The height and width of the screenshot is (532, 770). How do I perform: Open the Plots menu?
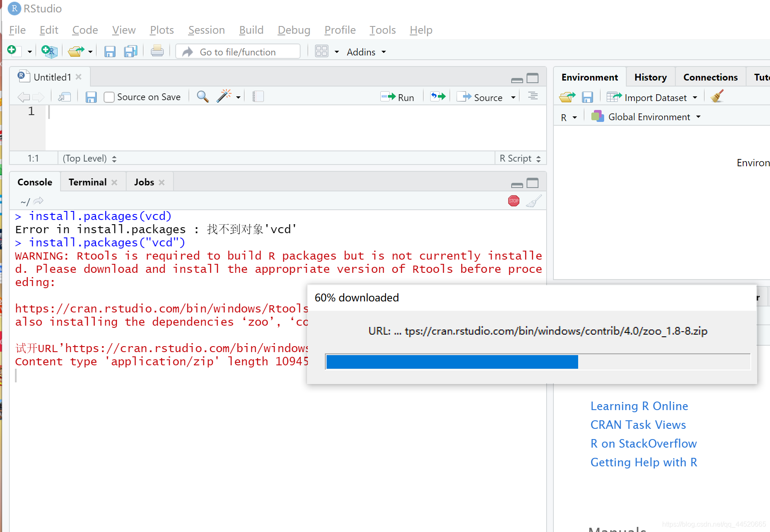pos(162,30)
